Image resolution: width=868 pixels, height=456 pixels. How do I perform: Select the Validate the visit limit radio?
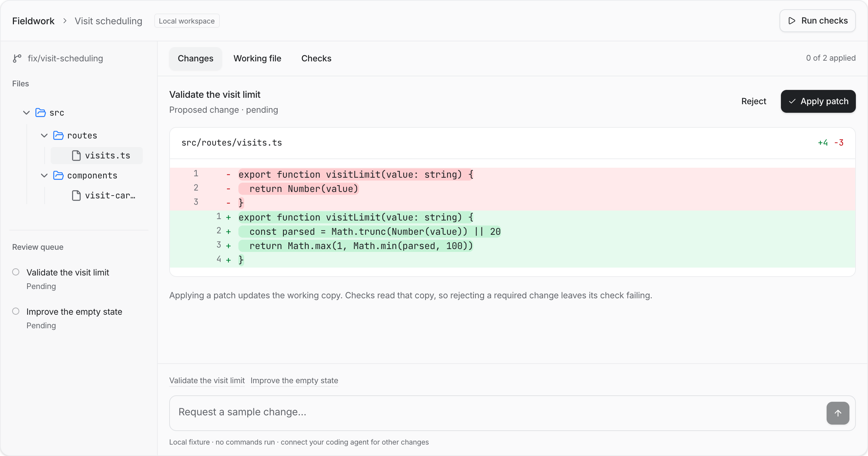[x=16, y=272]
